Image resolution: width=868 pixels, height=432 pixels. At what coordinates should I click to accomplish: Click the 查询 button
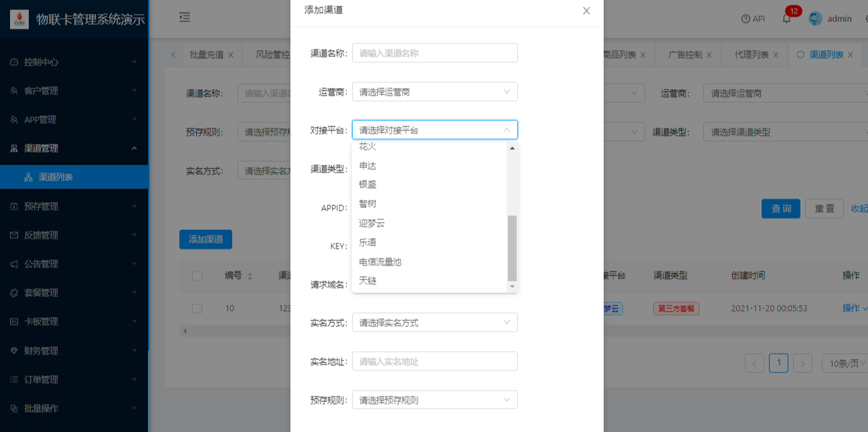tap(781, 209)
